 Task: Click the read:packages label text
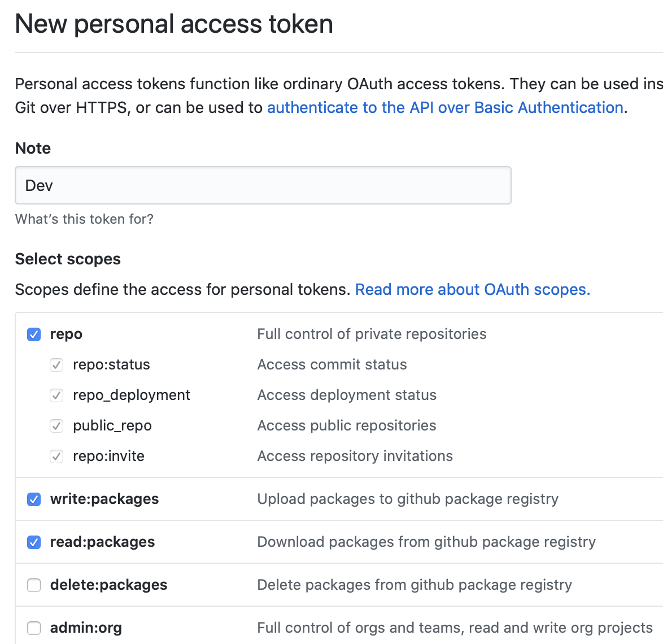click(102, 542)
